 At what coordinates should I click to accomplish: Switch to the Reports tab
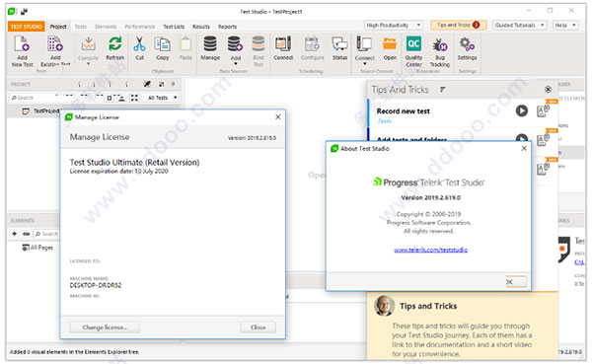(x=227, y=27)
